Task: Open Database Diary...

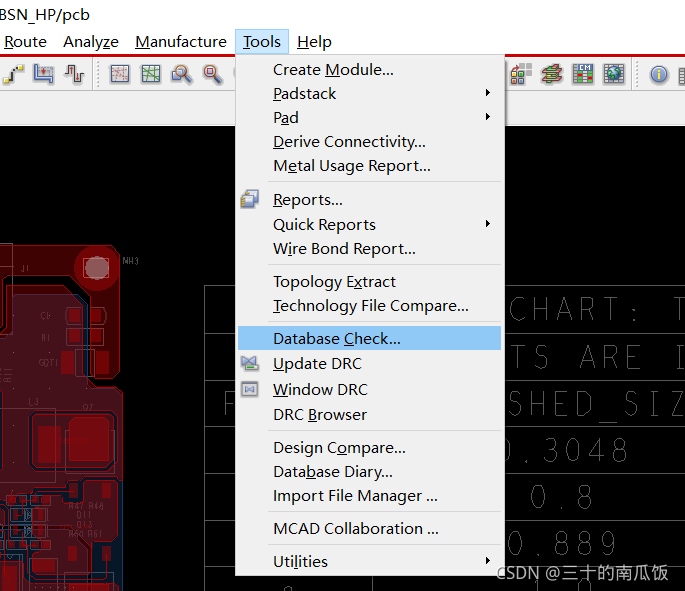Action: (370, 472)
